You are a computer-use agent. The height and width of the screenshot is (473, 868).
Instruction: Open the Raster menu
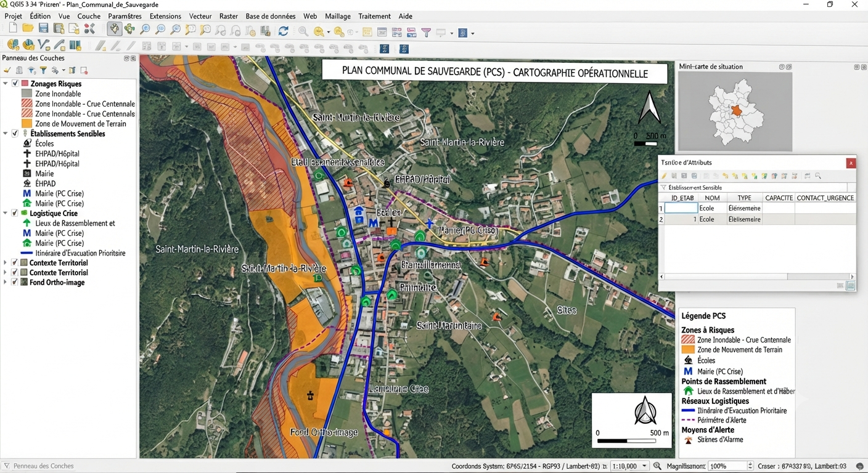(x=229, y=16)
